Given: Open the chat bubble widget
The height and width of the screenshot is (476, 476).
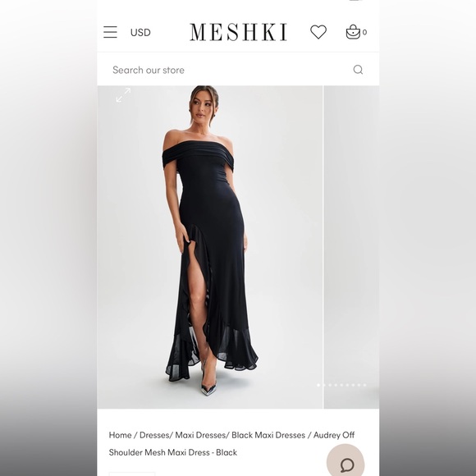Looking at the screenshot, I should click(x=346, y=461).
